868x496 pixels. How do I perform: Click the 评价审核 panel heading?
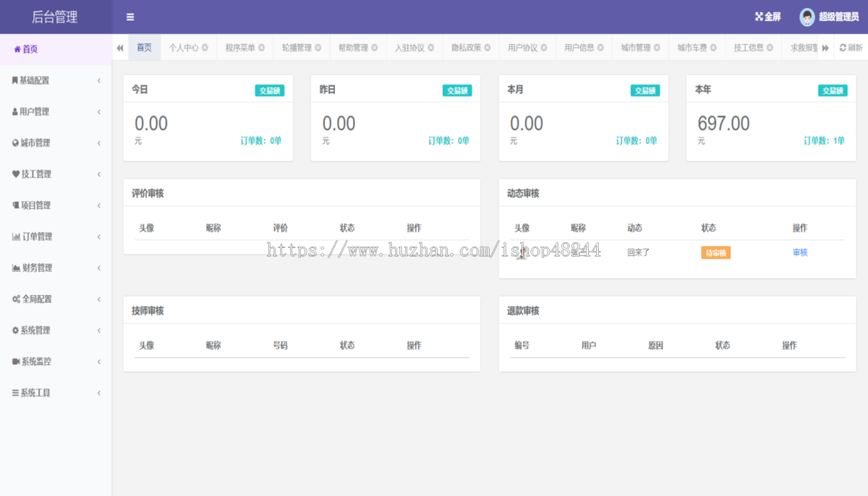click(148, 194)
